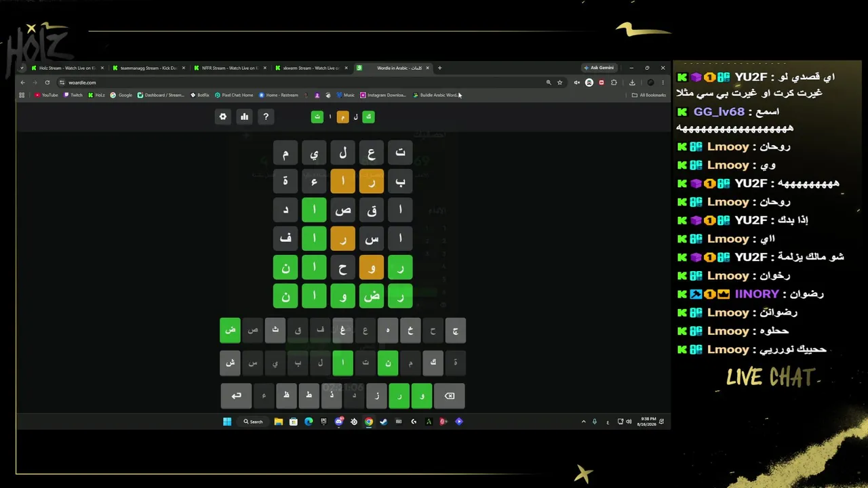Open the Chrome apps grid shortcut
The width and height of the screenshot is (868, 488).
pyautogui.click(x=22, y=95)
